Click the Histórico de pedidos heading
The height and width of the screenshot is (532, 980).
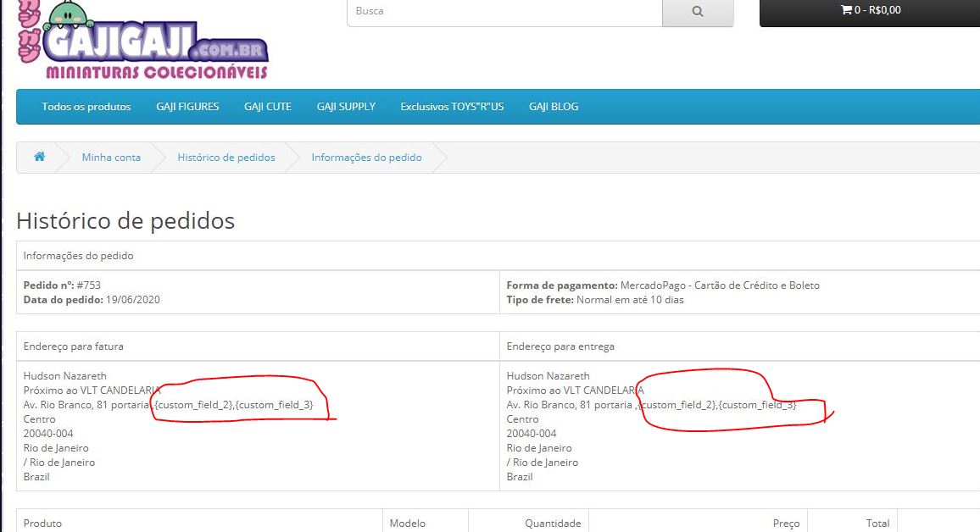pyautogui.click(x=125, y=221)
